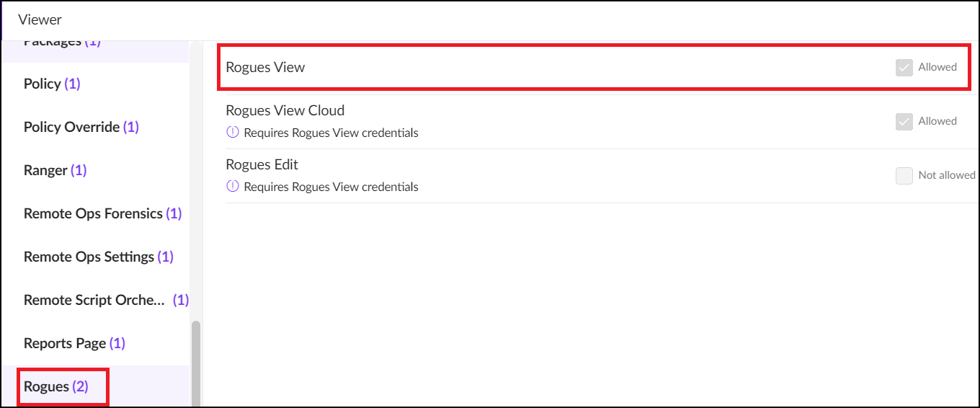This screenshot has height=408, width=980.
Task: Click the info icon under Rogues Edit
Action: tap(233, 187)
